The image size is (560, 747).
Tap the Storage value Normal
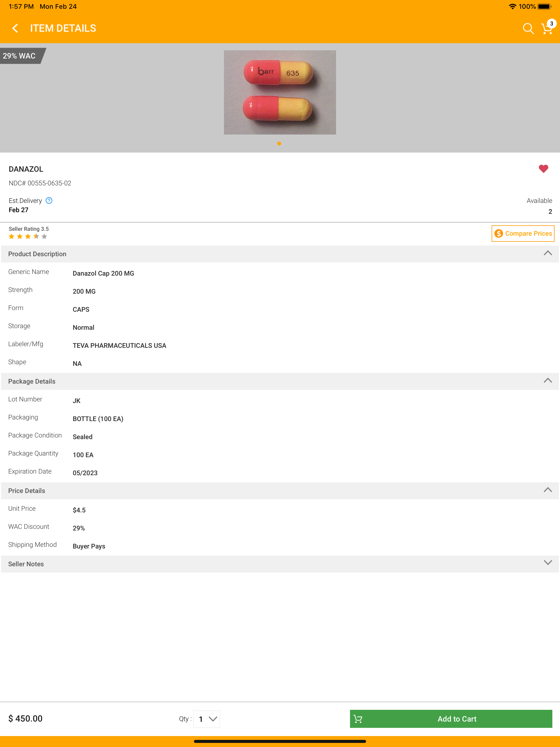(x=83, y=328)
